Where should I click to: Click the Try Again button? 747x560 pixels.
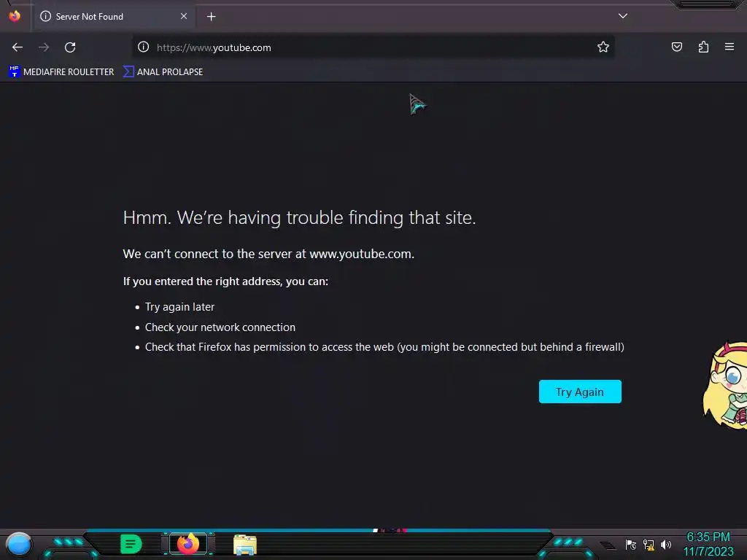pyautogui.click(x=580, y=392)
